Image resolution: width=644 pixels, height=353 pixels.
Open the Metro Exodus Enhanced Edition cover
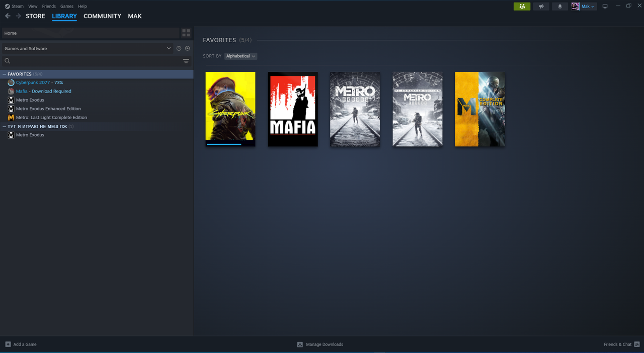point(418,109)
